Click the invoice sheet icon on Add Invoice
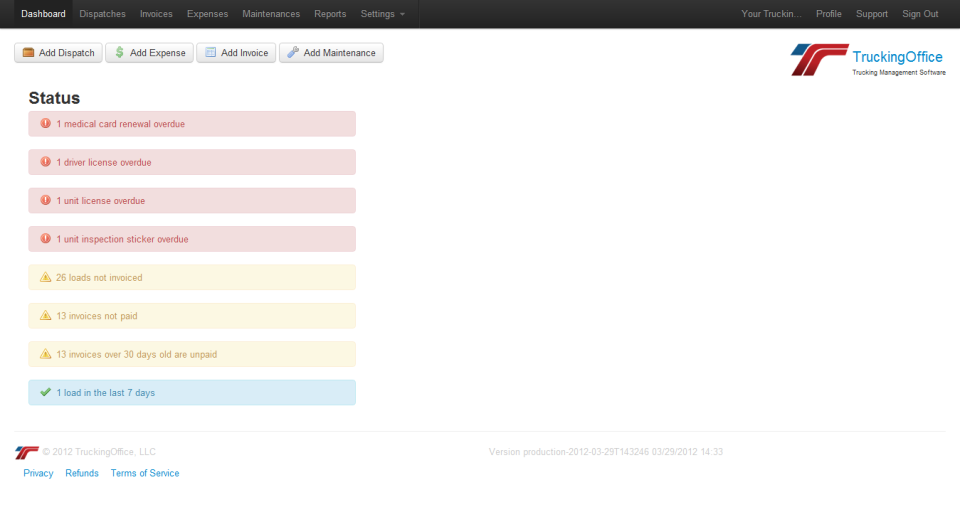 click(211, 53)
